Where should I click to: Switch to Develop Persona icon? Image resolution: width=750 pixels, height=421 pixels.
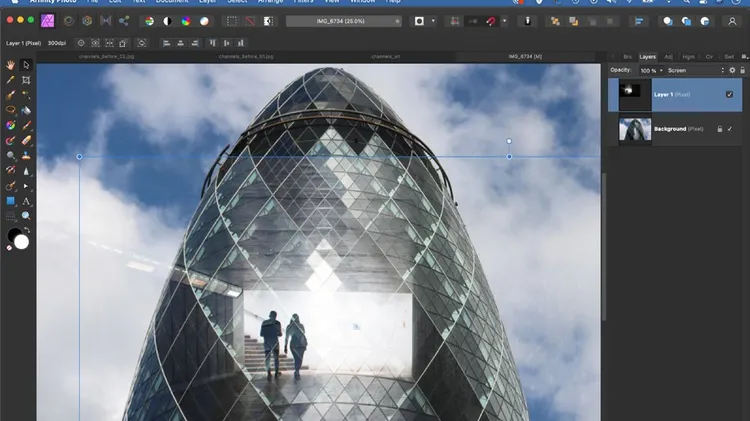tap(87, 21)
